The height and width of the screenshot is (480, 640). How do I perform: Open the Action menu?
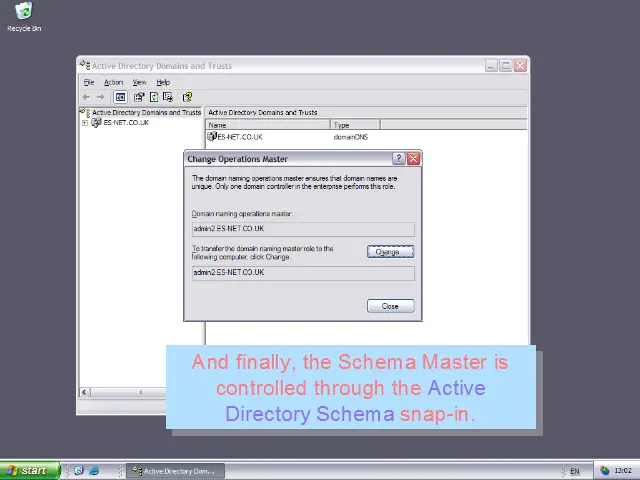tap(113, 82)
